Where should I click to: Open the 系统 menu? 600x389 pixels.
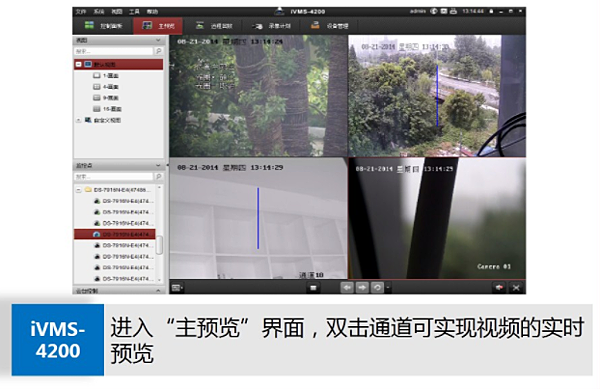click(x=99, y=11)
